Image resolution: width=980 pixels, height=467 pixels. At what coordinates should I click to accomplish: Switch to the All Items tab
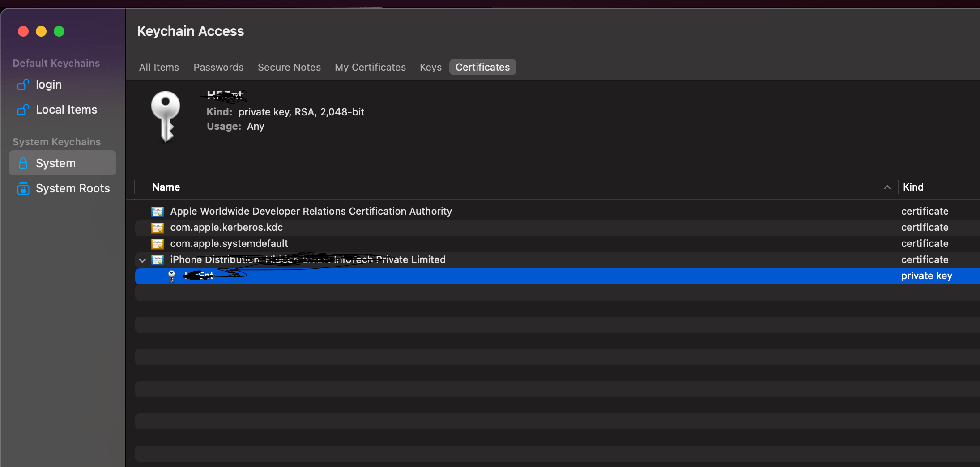(159, 67)
